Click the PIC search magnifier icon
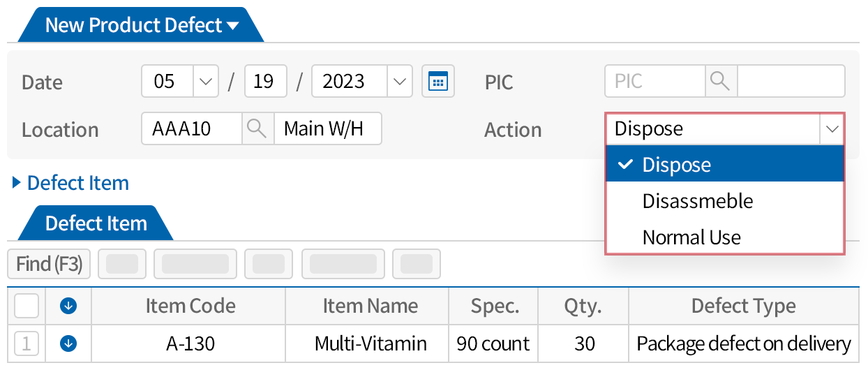This screenshot has width=868, height=370. pyautogui.click(x=721, y=82)
